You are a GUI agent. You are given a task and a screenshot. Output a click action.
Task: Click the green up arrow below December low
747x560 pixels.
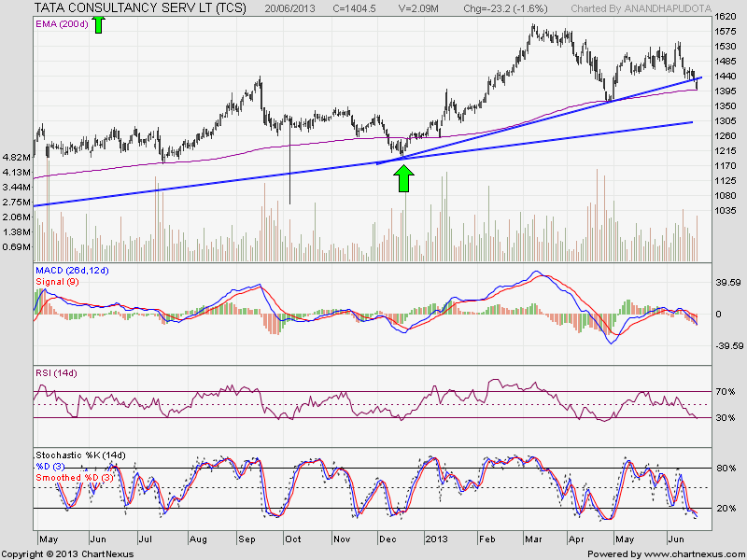(x=403, y=178)
